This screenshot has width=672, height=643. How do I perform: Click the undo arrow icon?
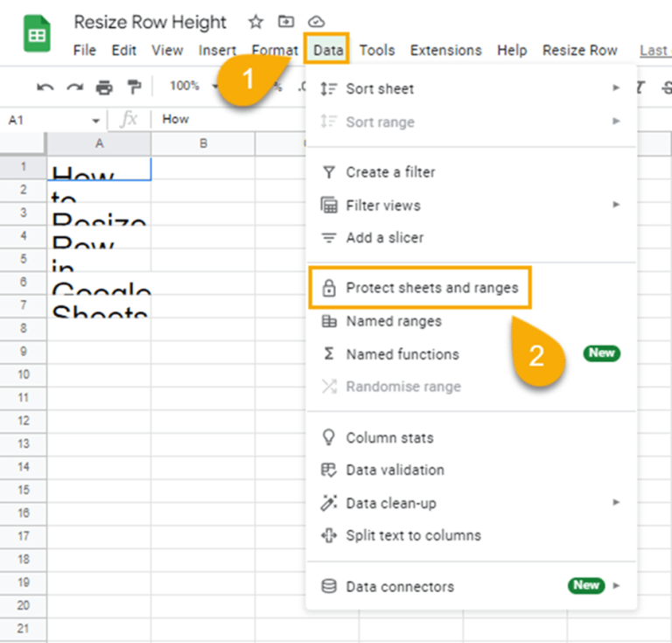tap(45, 87)
